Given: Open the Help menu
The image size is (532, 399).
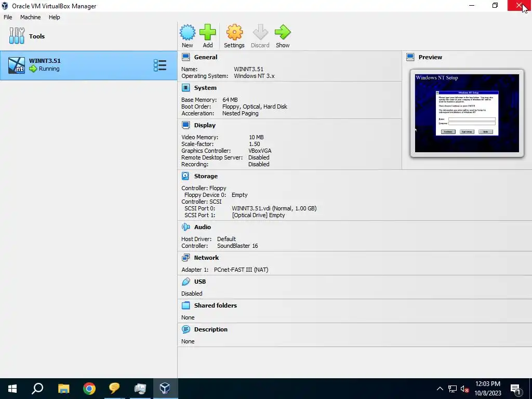Looking at the screenshot, I should (x=54, y=17).
